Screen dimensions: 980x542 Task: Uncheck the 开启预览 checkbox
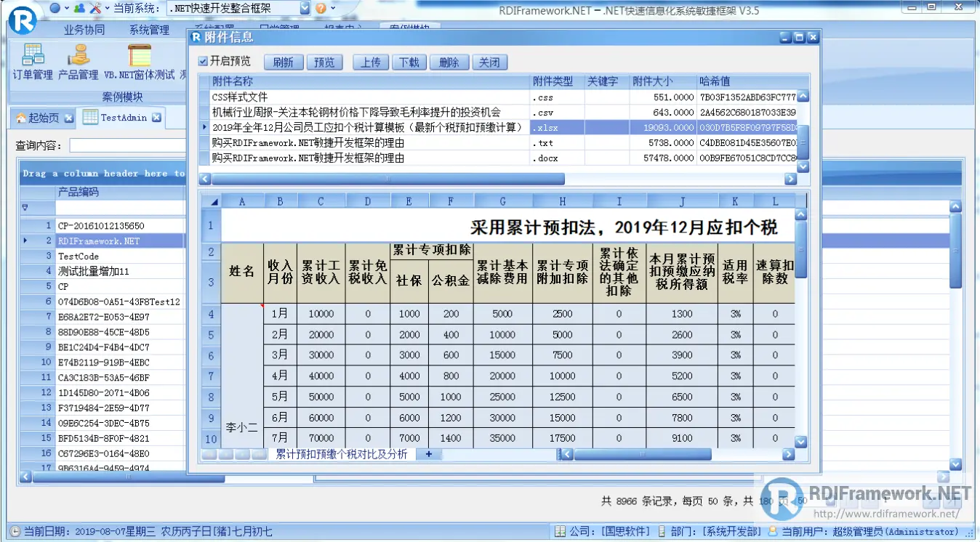203,62
